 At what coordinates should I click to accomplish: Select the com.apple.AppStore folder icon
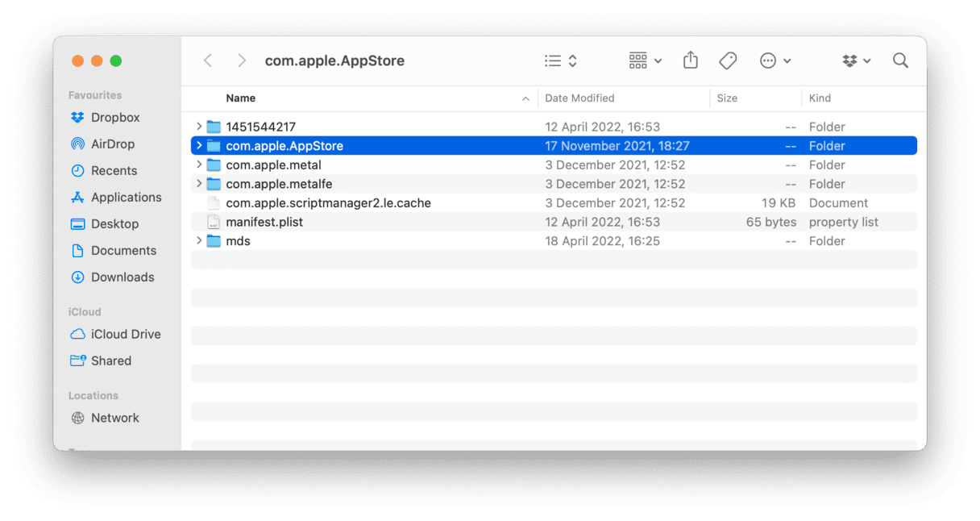click(x=214, y=146)
